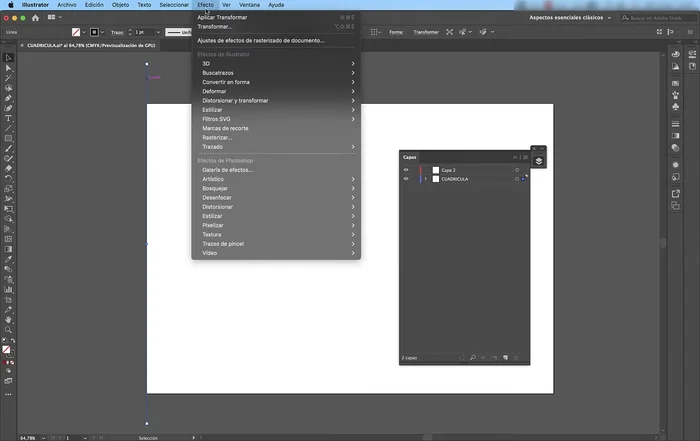Click the Forma button in control bar
700x441 pixels.
click(x=396, y=32)
